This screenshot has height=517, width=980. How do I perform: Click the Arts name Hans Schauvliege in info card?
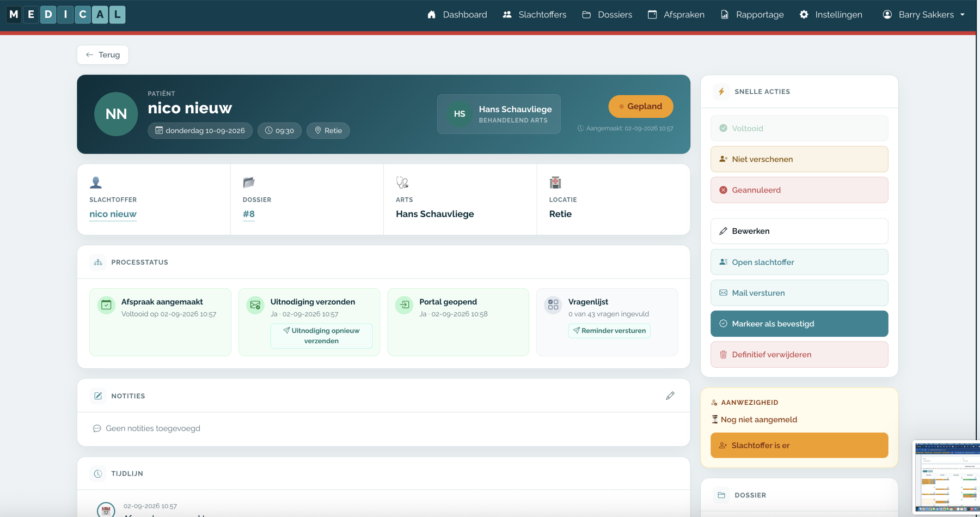click(435, 214)
